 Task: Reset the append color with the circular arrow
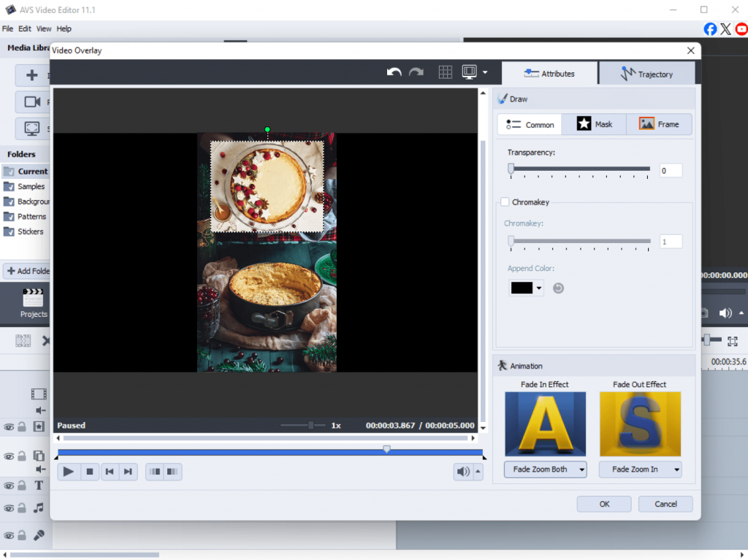558,288
